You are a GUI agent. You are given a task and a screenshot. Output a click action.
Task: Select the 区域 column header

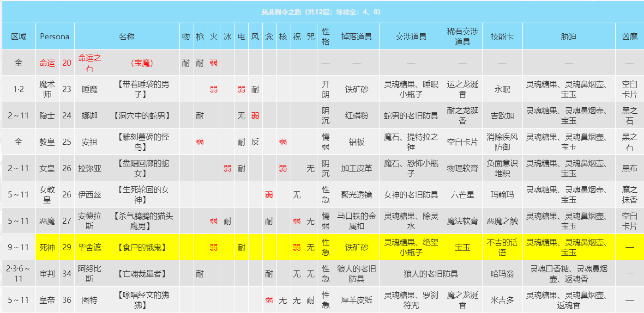(x=18, y=37)
